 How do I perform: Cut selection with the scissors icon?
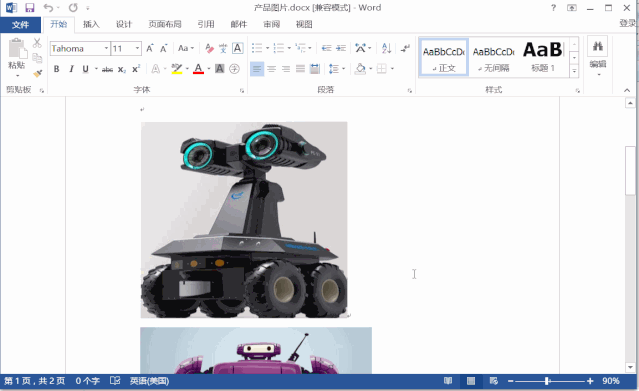(37, 43)
